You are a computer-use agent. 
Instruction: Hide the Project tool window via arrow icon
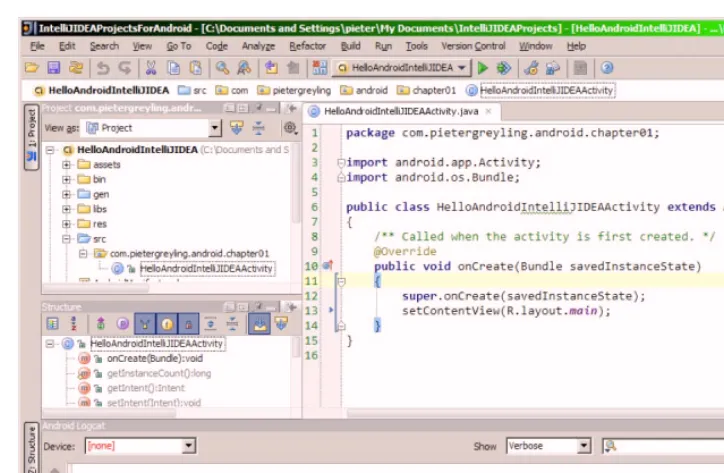291,109
